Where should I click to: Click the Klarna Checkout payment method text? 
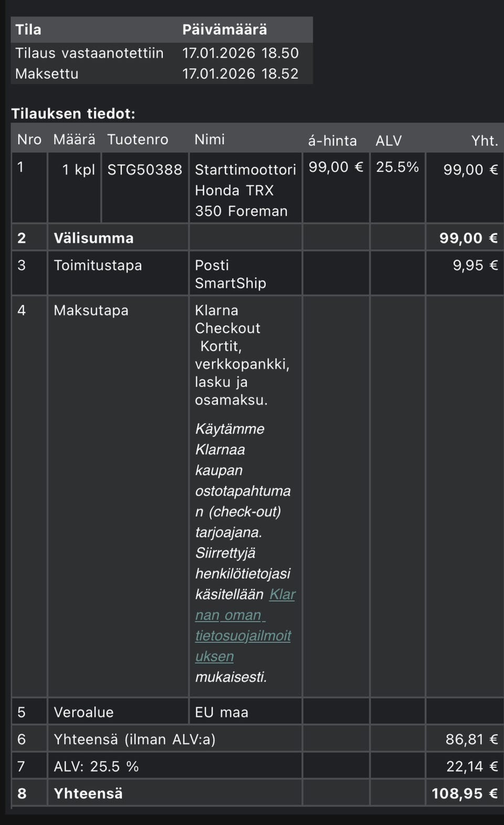coord(227,319)
